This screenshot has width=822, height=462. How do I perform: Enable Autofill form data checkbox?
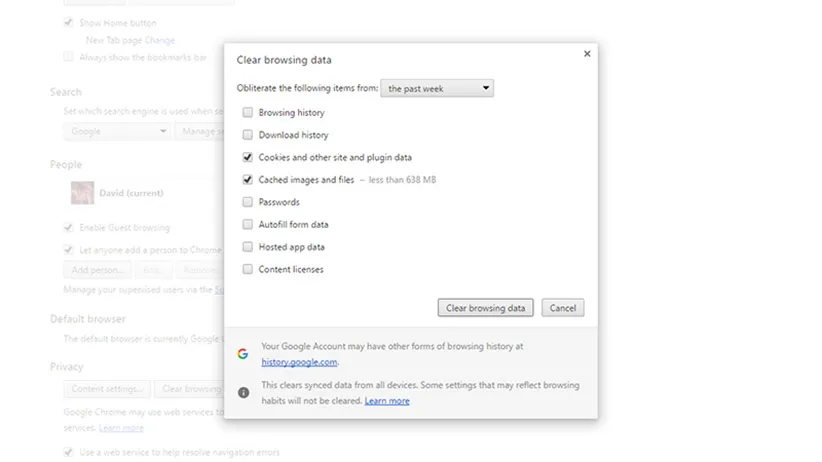(247, 224)
